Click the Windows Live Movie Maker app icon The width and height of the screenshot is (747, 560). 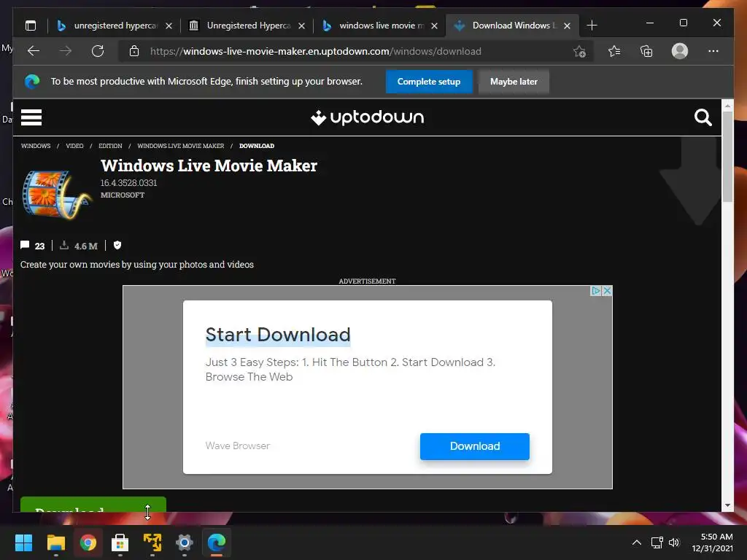55,195
